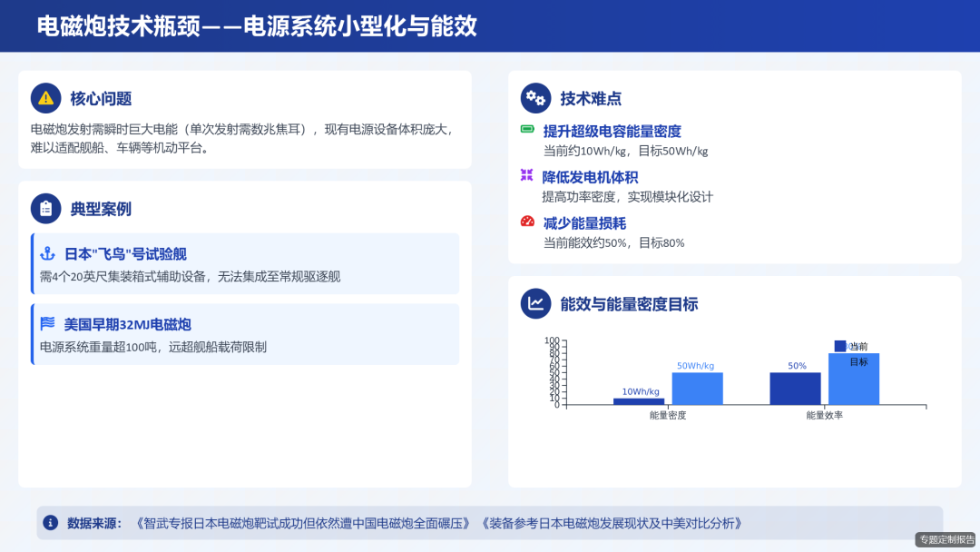This screenshot has height=552, width=980.
Task: Click the gears icon beside 技术难点
Action: coord(535,97)
